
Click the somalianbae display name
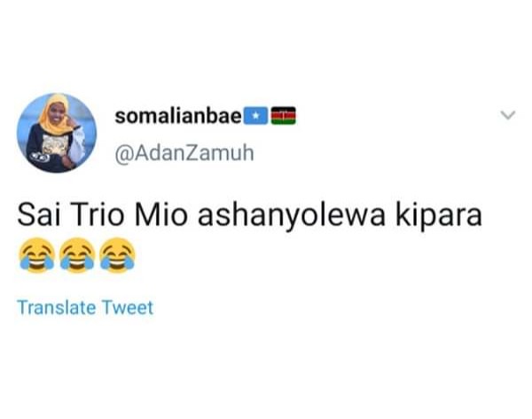point(178,116)
